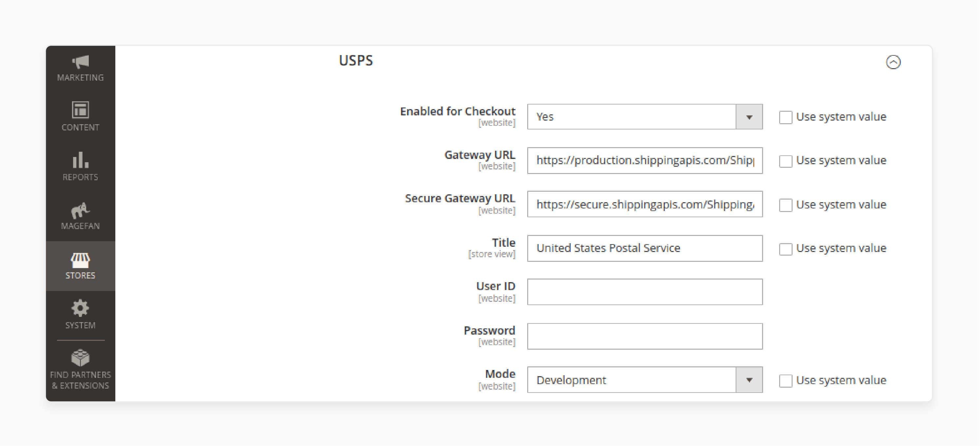
Task: Open the Enabled for Checkout dropdown
Action: point(645,116)
